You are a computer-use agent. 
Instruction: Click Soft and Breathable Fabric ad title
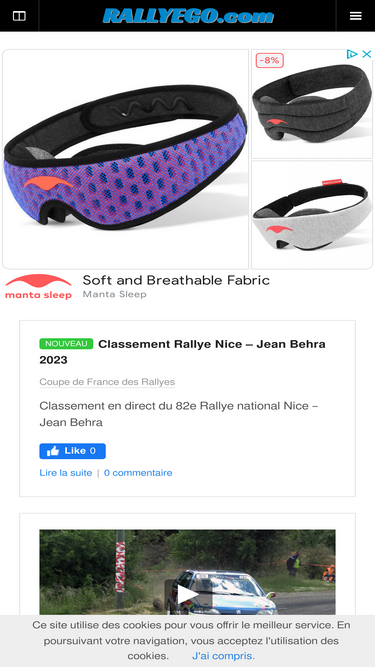(x=176, y=280)
